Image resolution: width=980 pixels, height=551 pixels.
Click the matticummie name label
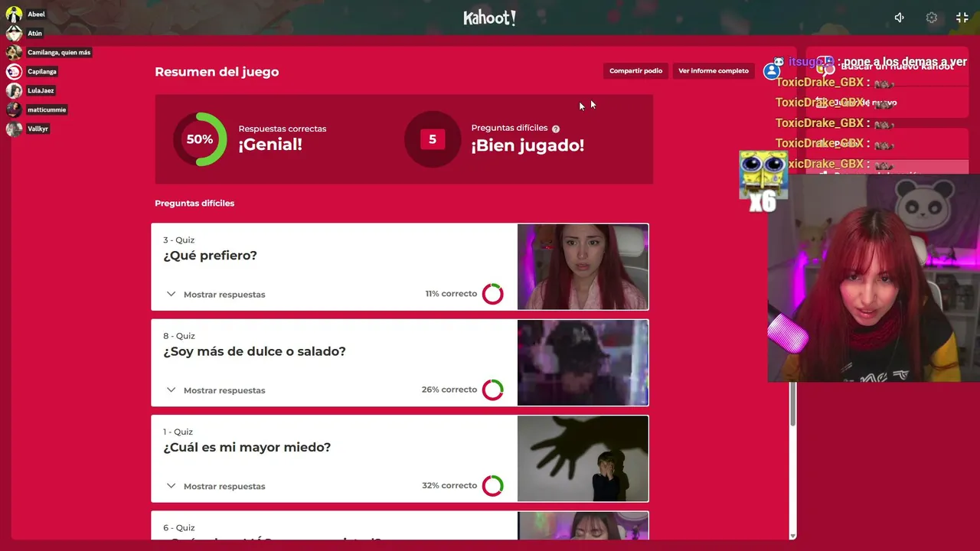47,109
